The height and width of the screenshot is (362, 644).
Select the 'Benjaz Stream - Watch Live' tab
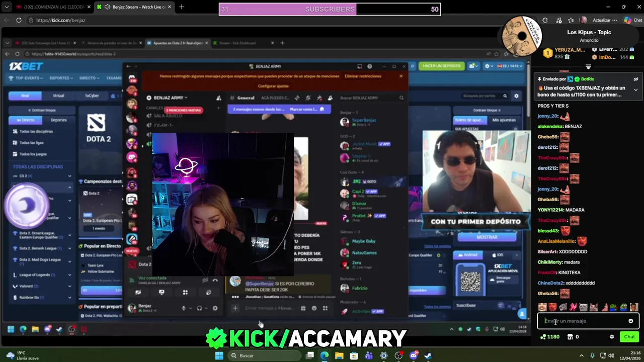pos(133,7)
